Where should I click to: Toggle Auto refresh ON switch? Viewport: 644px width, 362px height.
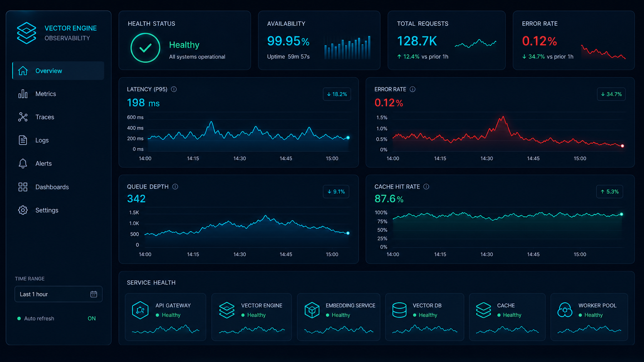tap(92, 319)
